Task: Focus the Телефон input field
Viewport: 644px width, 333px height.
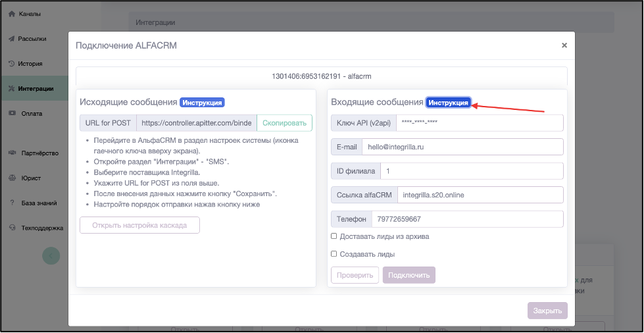Action: click(468, 219)
